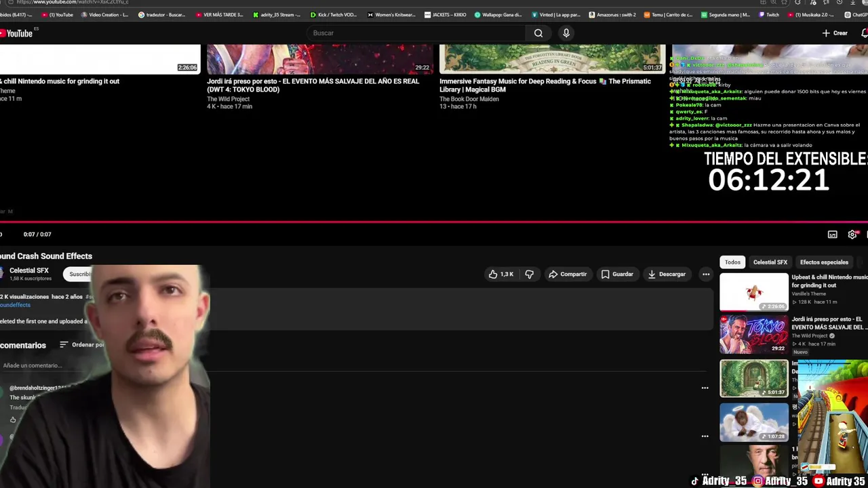Open sidebar angel baby thumbnail 1:07:28
The height and width of the screenshot is (488, 868).
754,422
